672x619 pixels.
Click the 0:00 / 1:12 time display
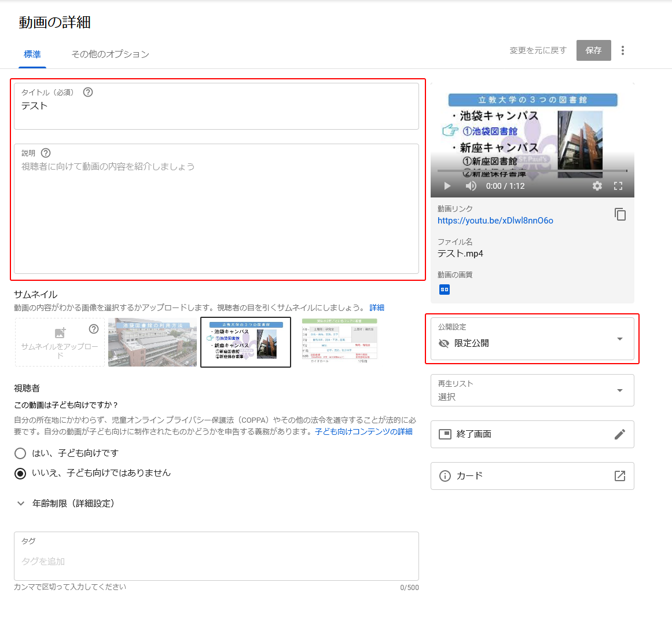click(505, 186)
